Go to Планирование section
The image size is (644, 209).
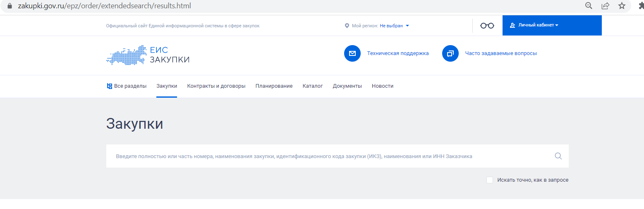click(x=274, y=86)
